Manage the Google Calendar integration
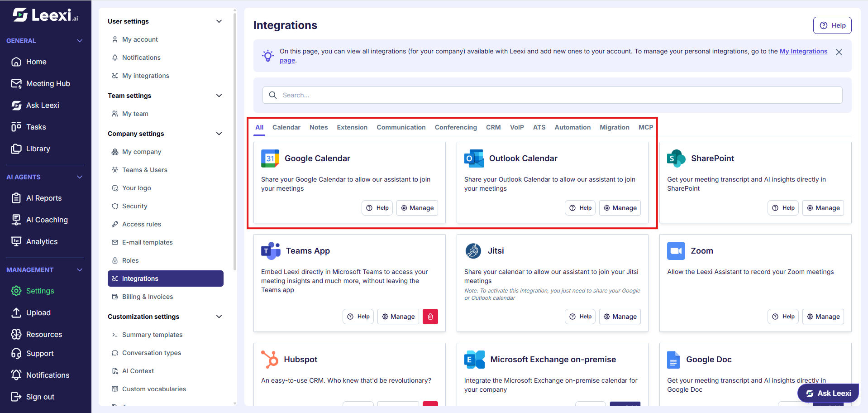The width and height of the screenshot is (868, 413). (417, 208)
